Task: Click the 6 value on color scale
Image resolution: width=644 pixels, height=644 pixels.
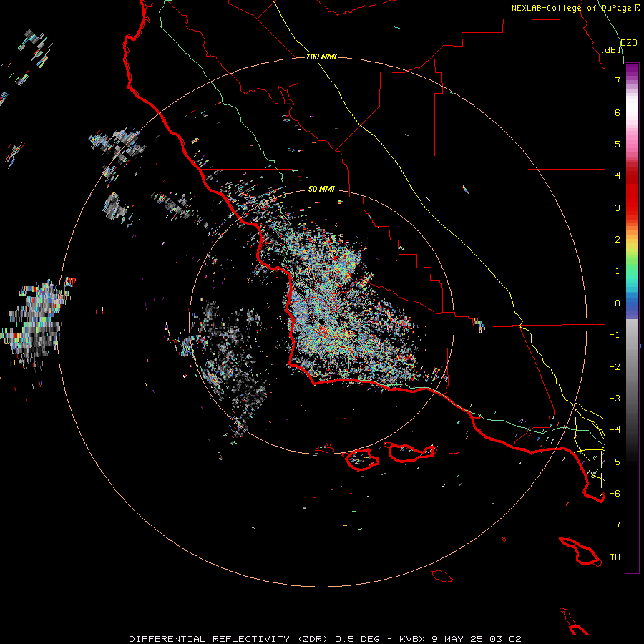Action: [x=618, y=112]
